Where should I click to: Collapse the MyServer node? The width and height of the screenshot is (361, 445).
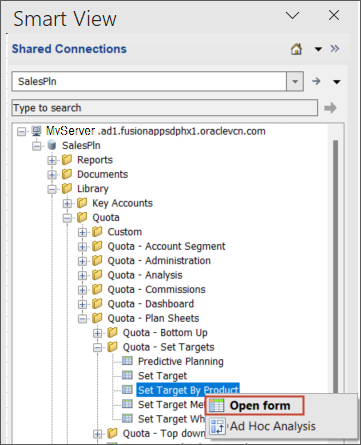(x=21, y=131)
